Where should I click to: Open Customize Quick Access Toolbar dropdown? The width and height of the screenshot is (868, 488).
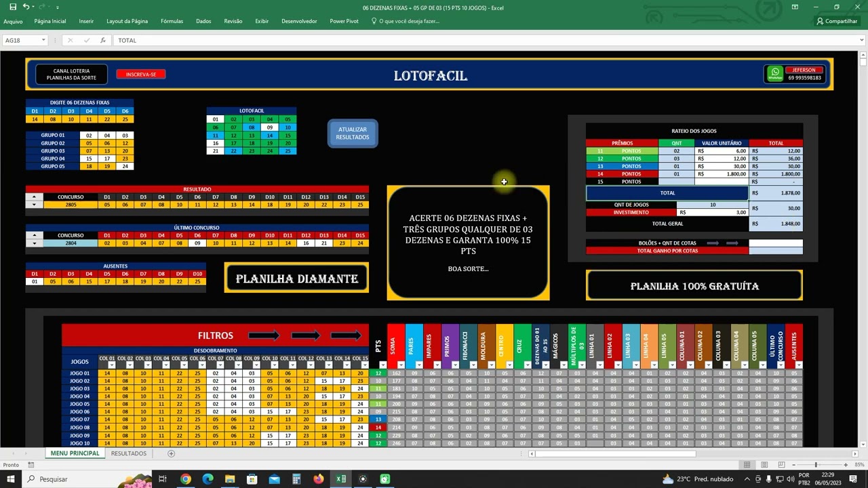coord(58,7)
